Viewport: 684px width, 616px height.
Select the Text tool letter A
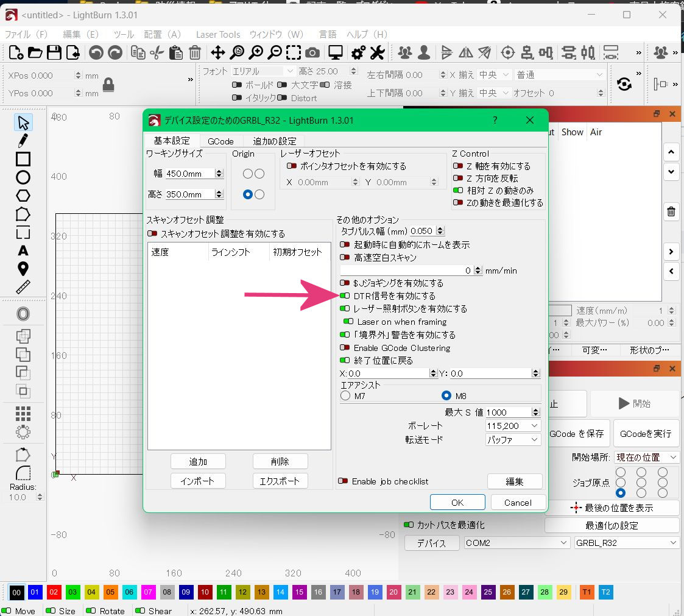pyautogui.click(x=23, y=251)
